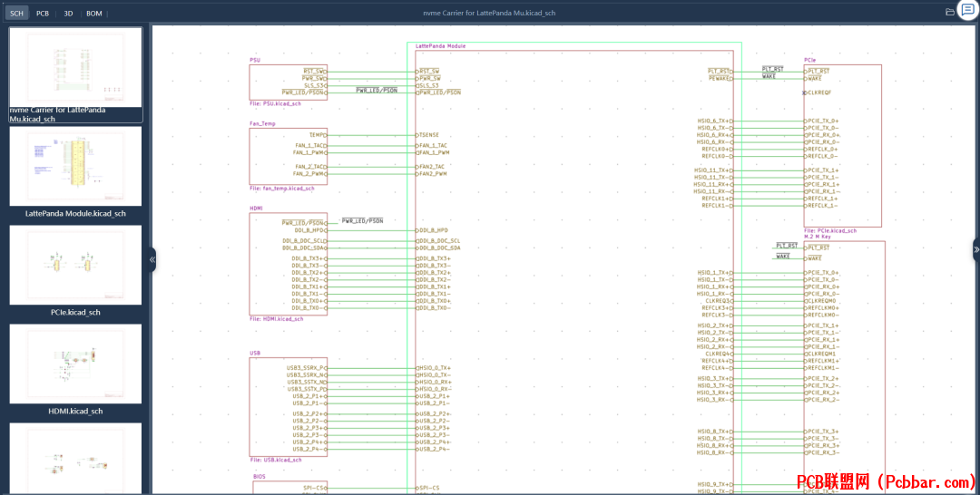The image size is (980, 495).
Task: Click the PWR_LED/PSON net label near PSU
Action: pos(377,91)
